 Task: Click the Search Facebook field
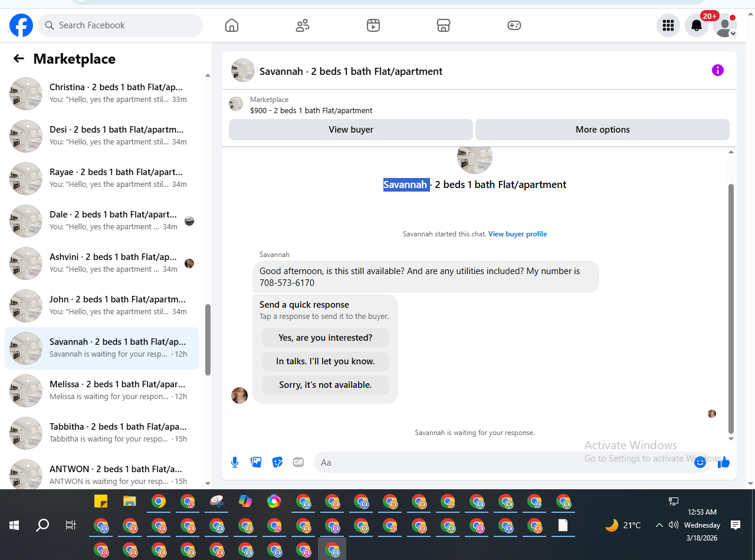coord(120,25)
